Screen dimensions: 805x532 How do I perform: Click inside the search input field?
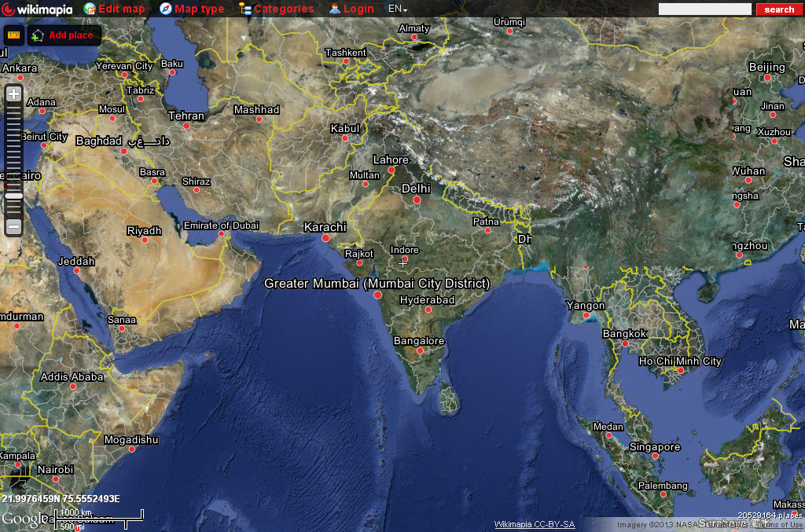click(x=704, y=9)
